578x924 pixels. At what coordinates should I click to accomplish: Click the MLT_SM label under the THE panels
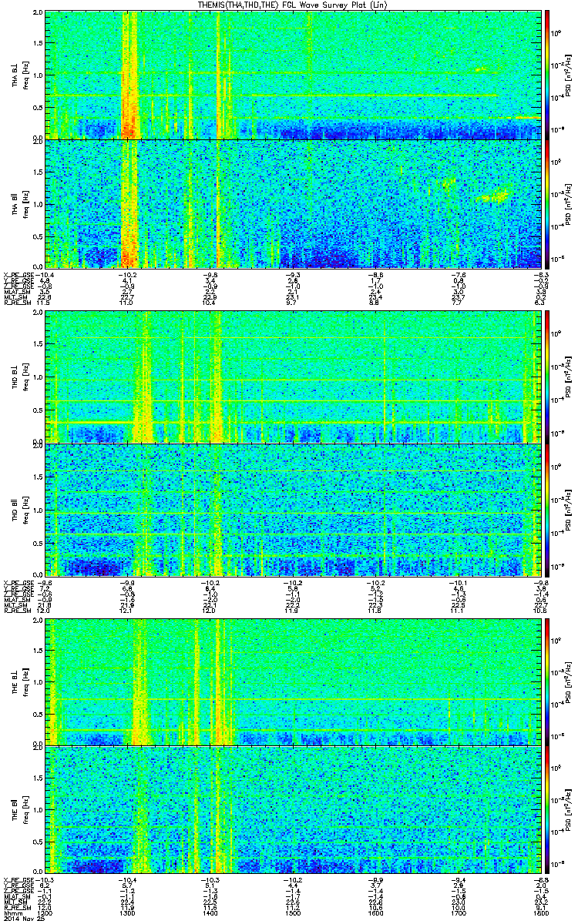[x=15, y=904]
